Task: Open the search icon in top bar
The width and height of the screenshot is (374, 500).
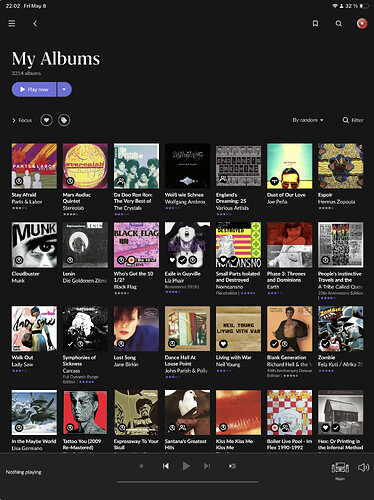Action: [338, 23]
